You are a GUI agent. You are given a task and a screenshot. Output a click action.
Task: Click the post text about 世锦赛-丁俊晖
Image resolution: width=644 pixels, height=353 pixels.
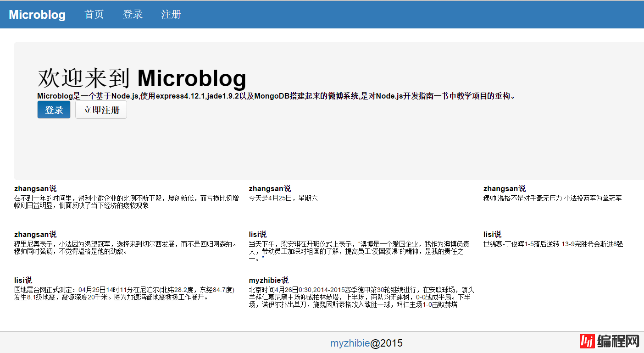553,244
